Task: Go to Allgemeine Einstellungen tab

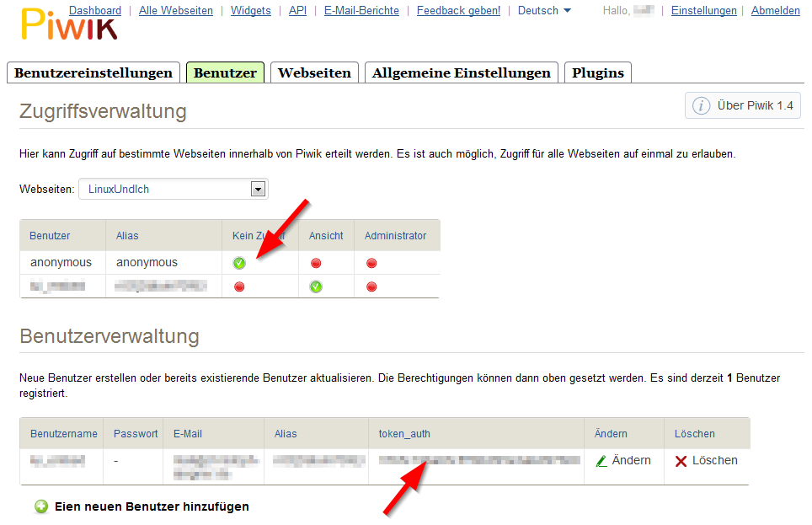Action: click(461, 72)
